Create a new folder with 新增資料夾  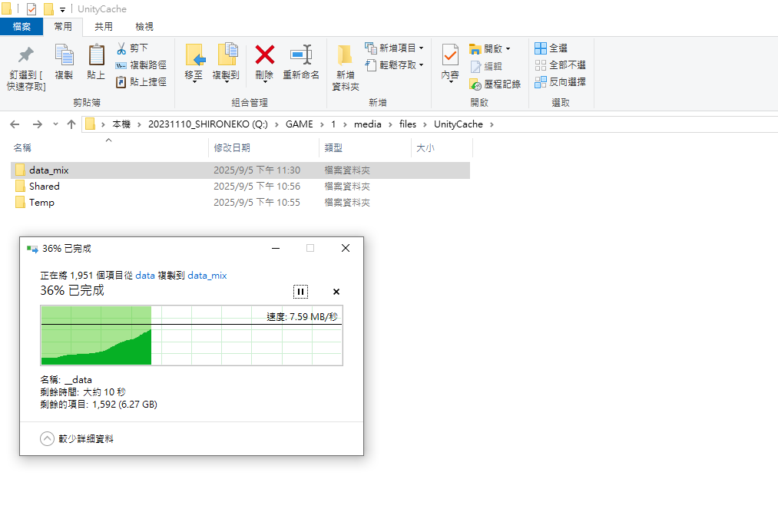click(346, 68)
